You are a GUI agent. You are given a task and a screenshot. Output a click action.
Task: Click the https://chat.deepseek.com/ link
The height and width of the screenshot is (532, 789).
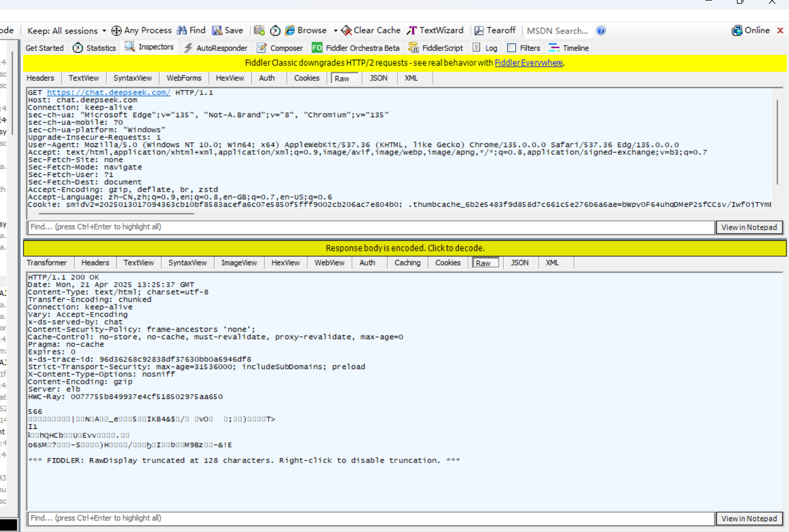[109, 93]
